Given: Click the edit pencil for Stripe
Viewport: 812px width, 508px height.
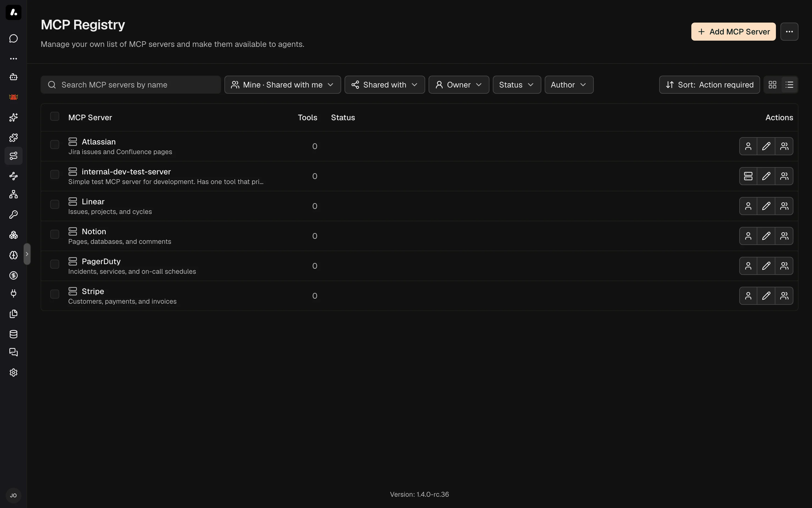Looking at the screenshot, I should [766, 296].
